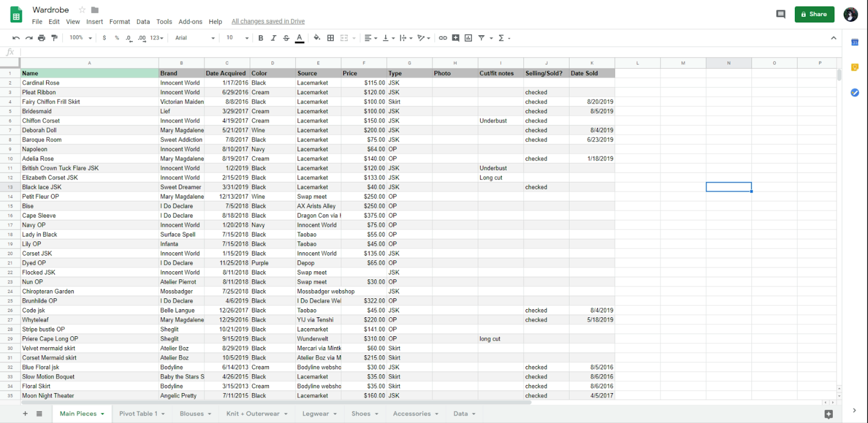This screenshot has width=868, height=423.
Task: Open Google Keep side panel icon
Action: point(854,67)
